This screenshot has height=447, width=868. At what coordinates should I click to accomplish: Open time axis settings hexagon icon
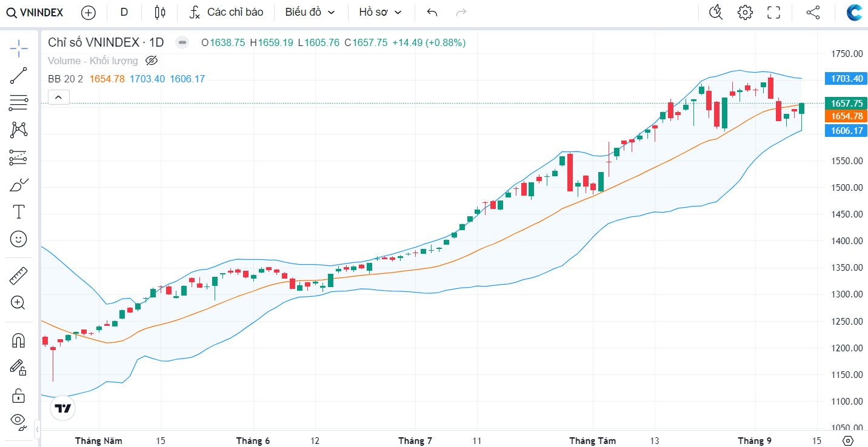pyautogui.click(x=848, y=440)
